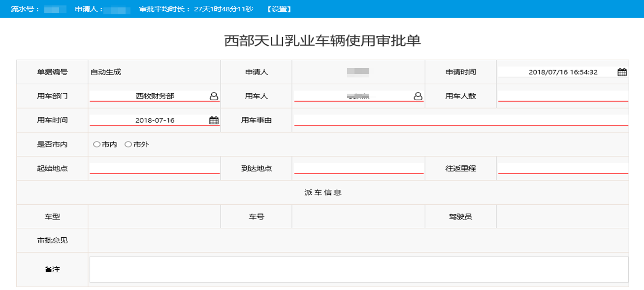Select the 市外 radio option

click(128, 145)
